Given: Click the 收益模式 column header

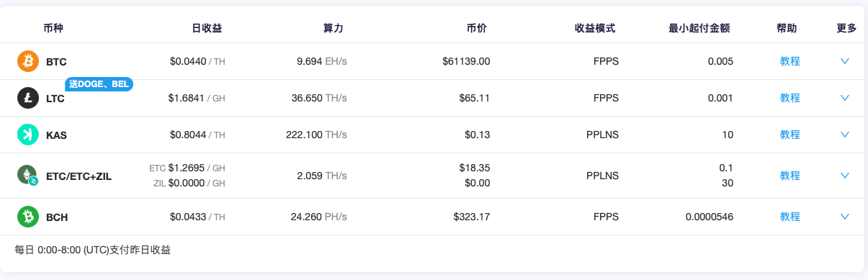Looking at the screenshot, I should point(595,29).
